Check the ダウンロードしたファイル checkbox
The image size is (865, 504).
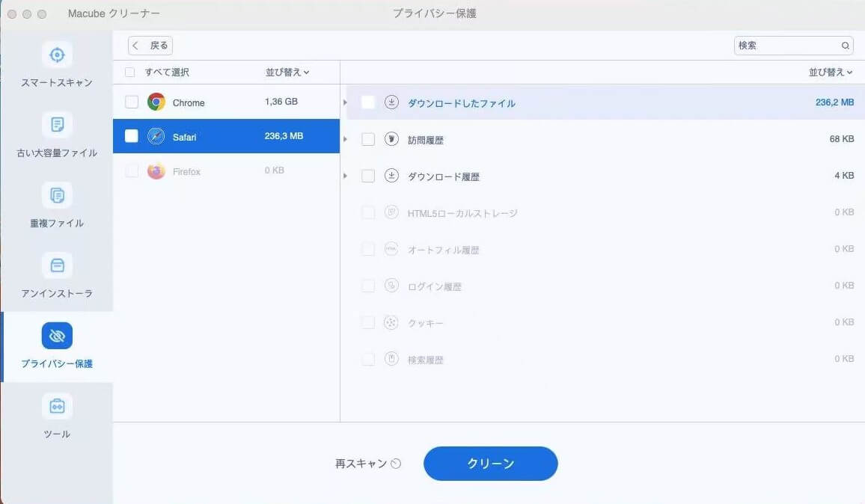click(x=368, y=102)
